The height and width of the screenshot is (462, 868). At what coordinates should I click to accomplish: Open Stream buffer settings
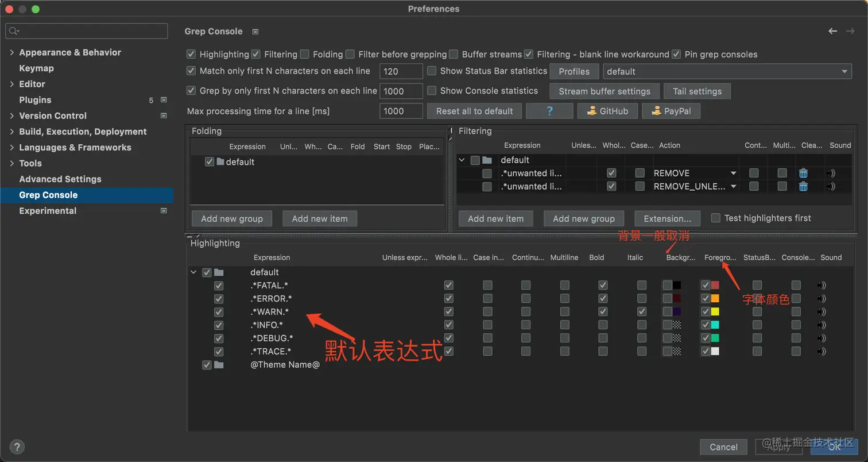604,91
